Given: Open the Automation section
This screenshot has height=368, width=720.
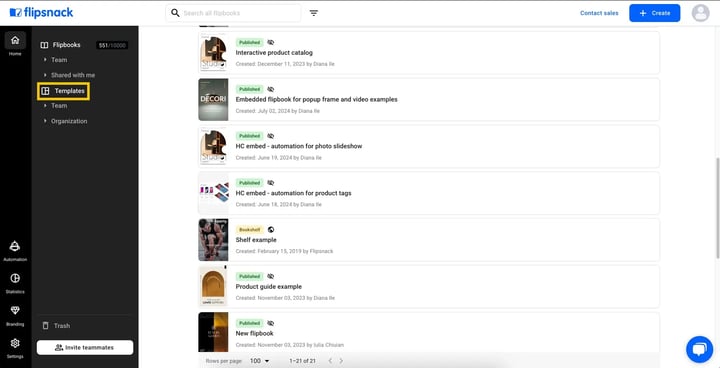Looking at the screenshot, I should coord(15,251).
